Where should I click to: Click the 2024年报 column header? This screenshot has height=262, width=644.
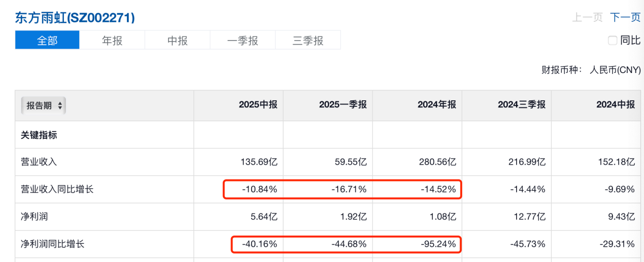(x=436, y=105)
